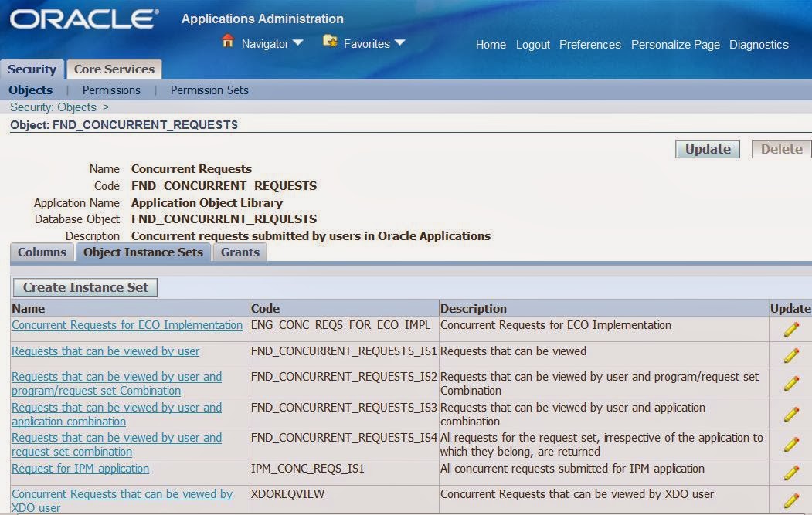812x515 pixels.
Task: Click the Update column header
Action: pos(790,309)
